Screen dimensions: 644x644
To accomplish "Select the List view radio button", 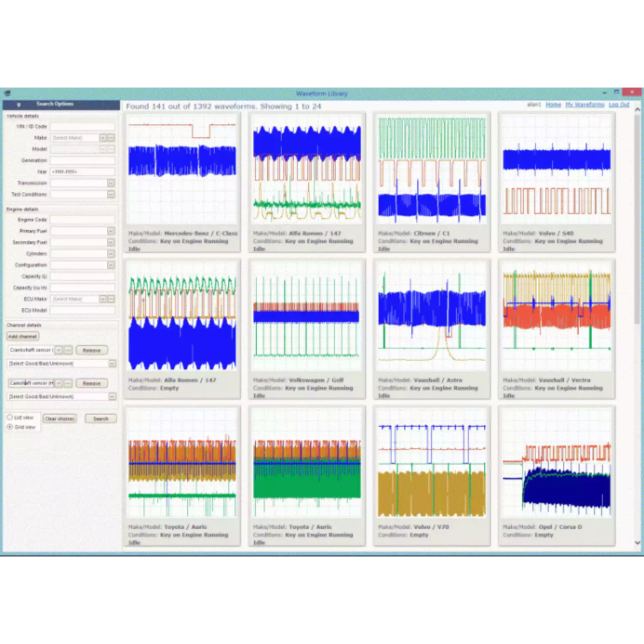I will pos(10,417).
